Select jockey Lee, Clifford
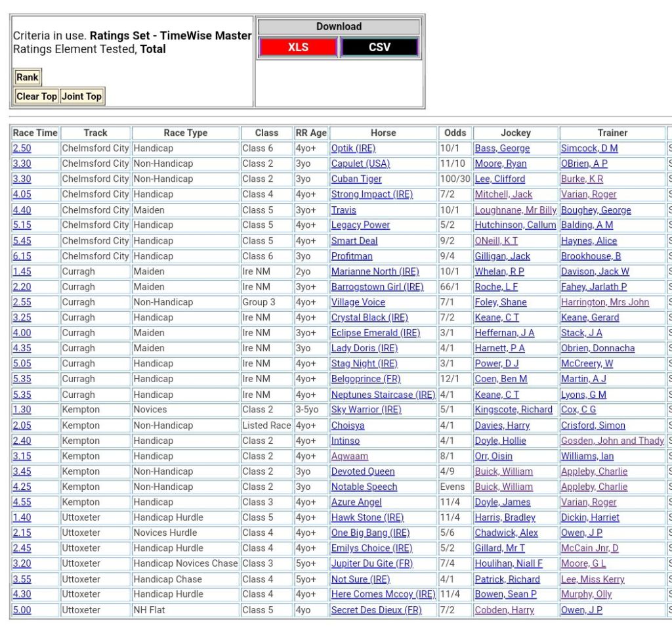 tap(499, 179)
